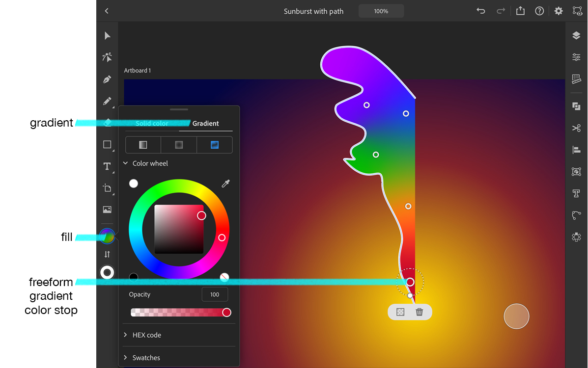
Task: Click the Opacity value field showing 100
Action: pos(215,294)
